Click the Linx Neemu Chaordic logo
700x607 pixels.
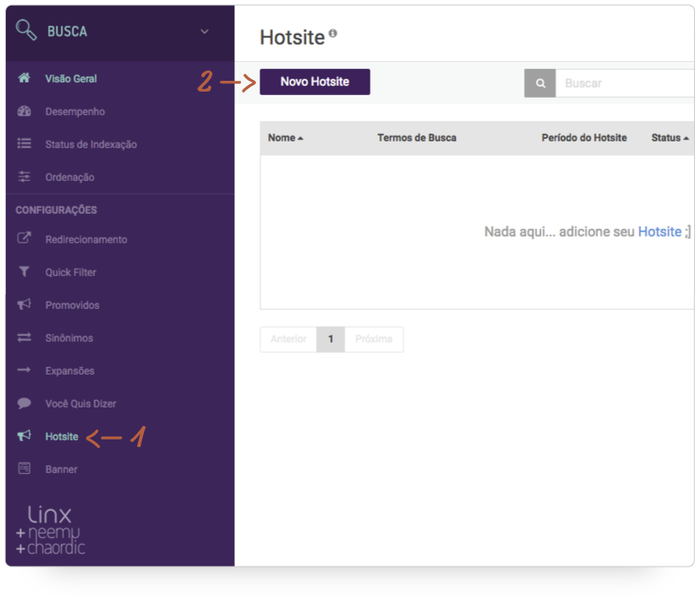[x=50, y=530]
